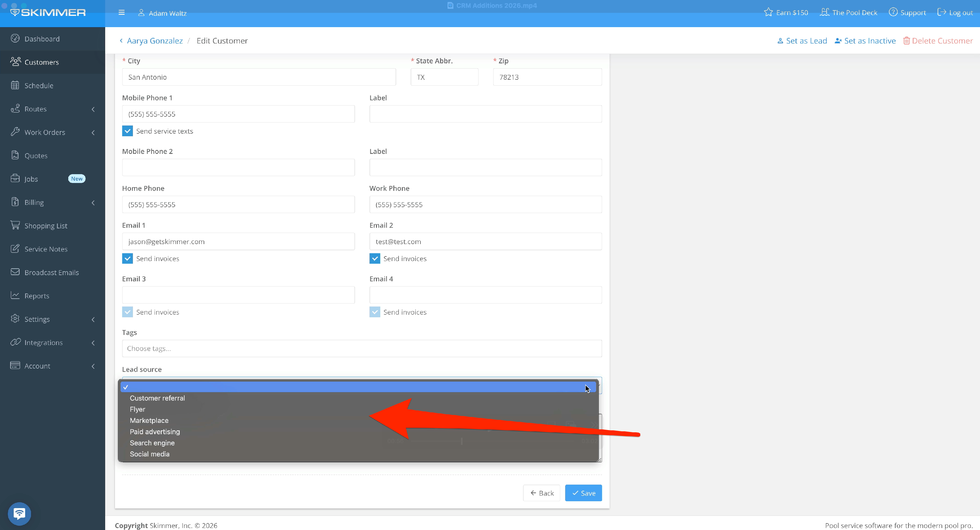Screen dimensions: 980x530
Task: Toggle Email 1 Send invoices checkbox
Action: [127, 258]
